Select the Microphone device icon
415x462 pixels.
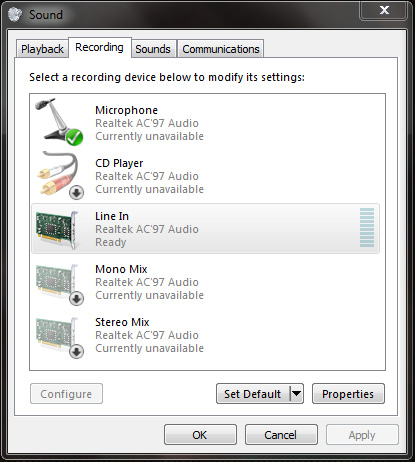click(59, 122)
